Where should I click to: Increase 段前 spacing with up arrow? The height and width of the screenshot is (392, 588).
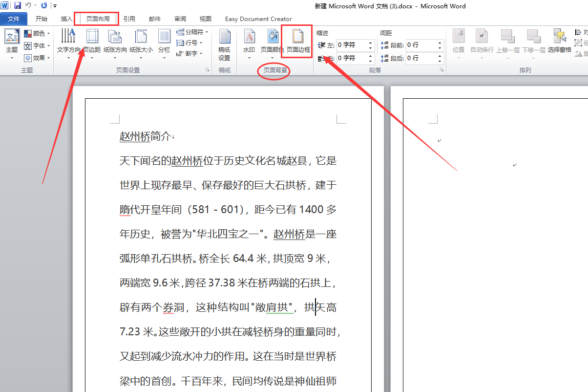coord(440,43)
